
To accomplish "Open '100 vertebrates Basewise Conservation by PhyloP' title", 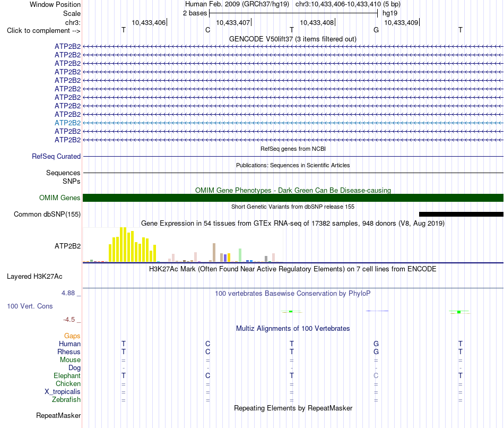I will 293,294.
